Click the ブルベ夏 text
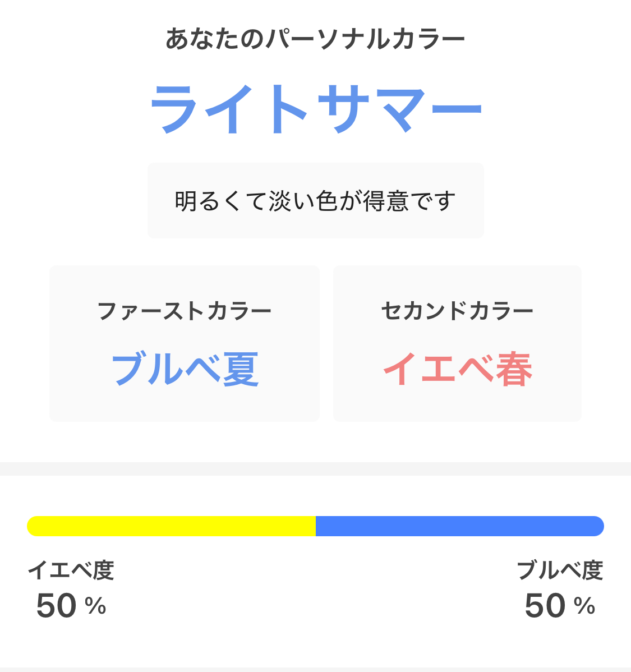This screenshot has width=631, height=672. pyautogui.click(x=185, y=370)
